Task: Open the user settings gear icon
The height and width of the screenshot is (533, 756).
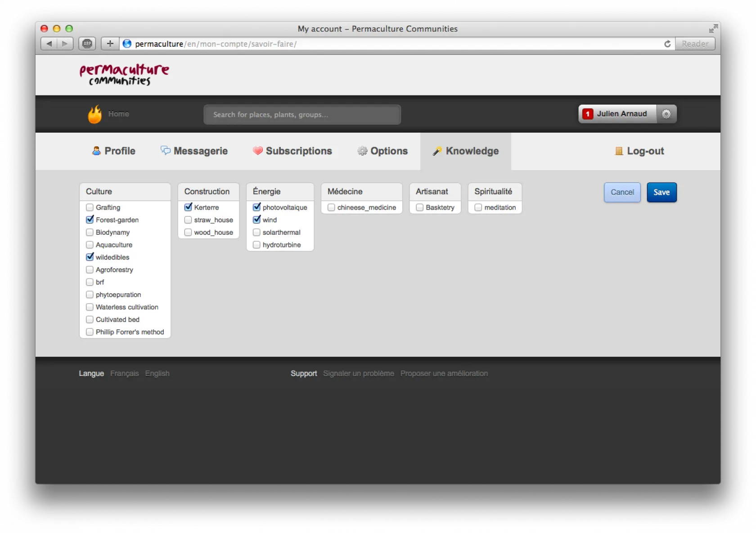Action: (666, 114)
